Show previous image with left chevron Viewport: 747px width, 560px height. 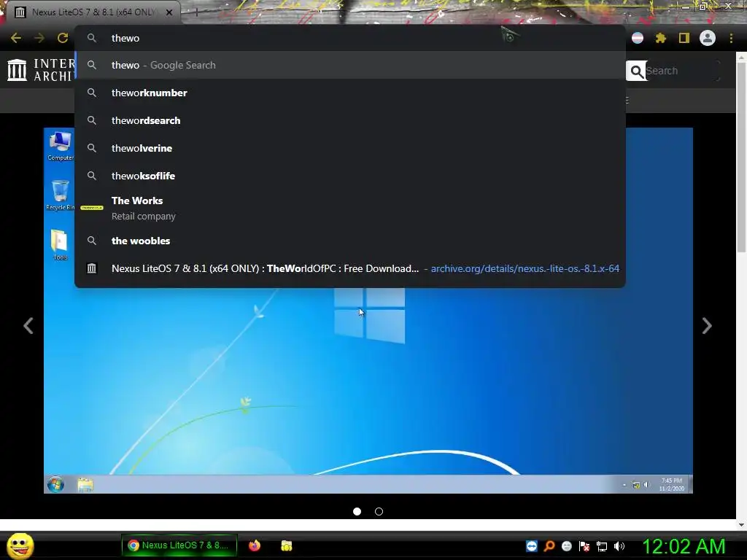tap(28, 326)
